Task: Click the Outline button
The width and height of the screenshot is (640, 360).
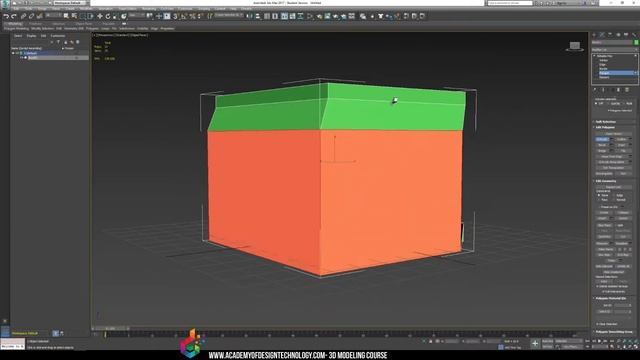Action: pyautogui.click(x=621, y=139)
